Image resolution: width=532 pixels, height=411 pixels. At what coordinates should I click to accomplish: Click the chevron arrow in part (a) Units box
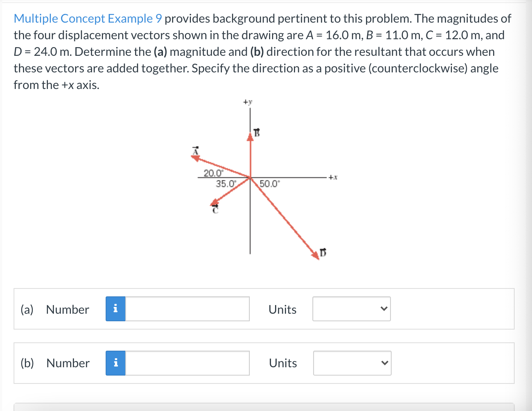(x=384, y=308)
